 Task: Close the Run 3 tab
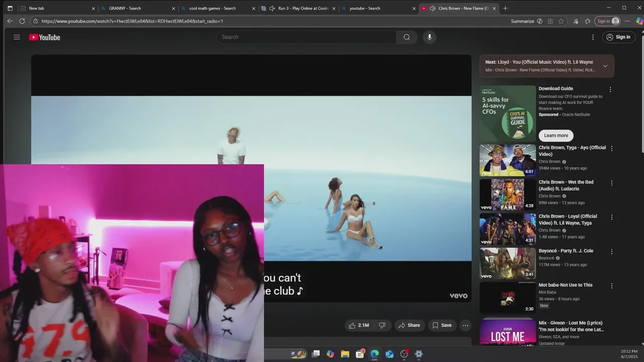(334, 8)
